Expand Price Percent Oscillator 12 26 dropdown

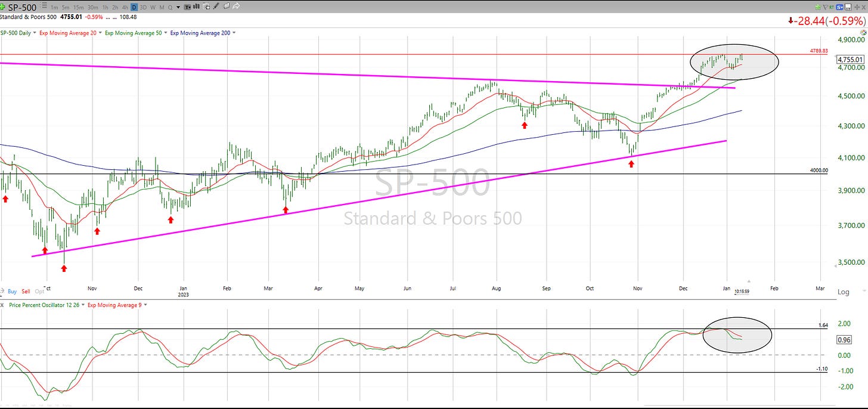83,305
